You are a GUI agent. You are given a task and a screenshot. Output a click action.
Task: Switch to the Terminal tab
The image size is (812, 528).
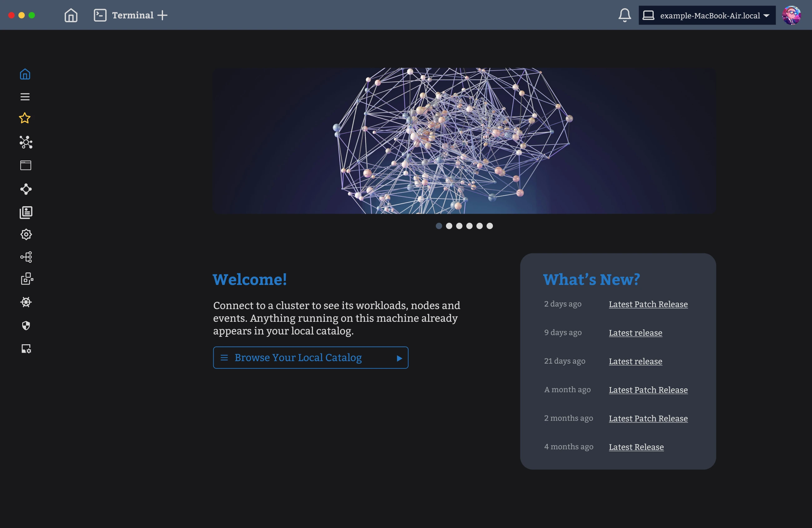(x=123, y=15)
